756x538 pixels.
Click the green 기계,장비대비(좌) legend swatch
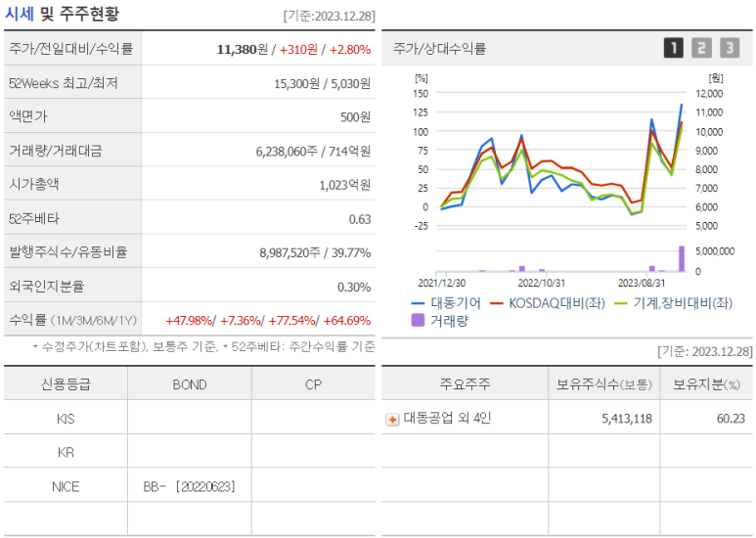point(621,303)
